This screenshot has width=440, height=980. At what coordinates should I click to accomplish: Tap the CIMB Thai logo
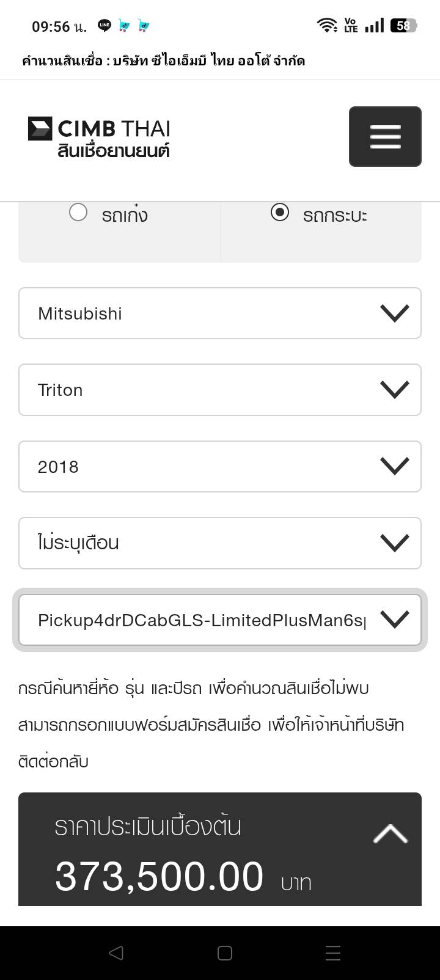(x=99, y=137)
